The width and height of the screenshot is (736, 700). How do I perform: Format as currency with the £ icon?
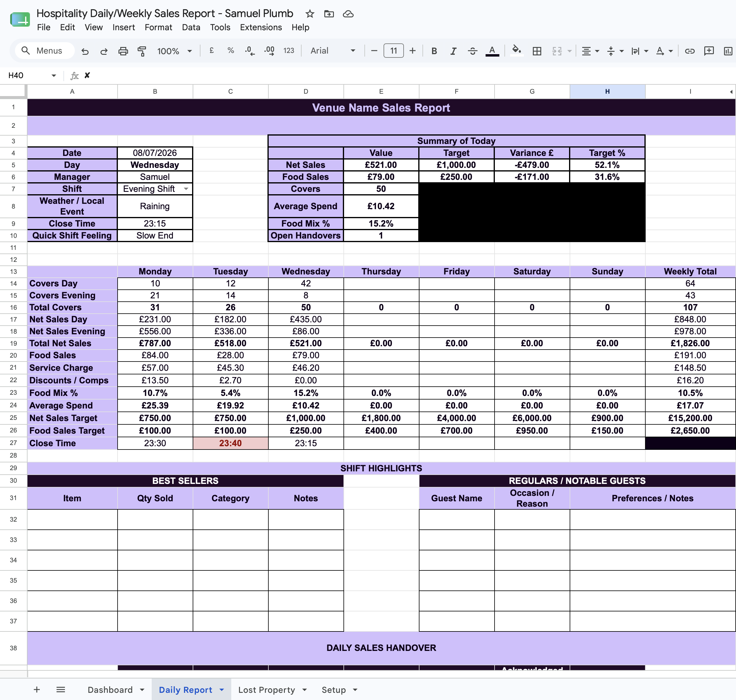coord(212,50)
